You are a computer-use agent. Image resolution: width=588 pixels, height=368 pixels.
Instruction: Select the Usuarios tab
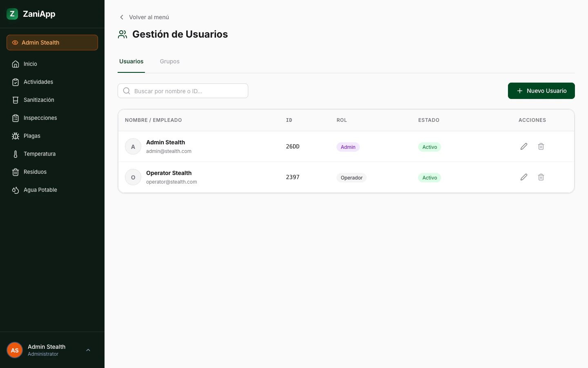coord(131,61)
